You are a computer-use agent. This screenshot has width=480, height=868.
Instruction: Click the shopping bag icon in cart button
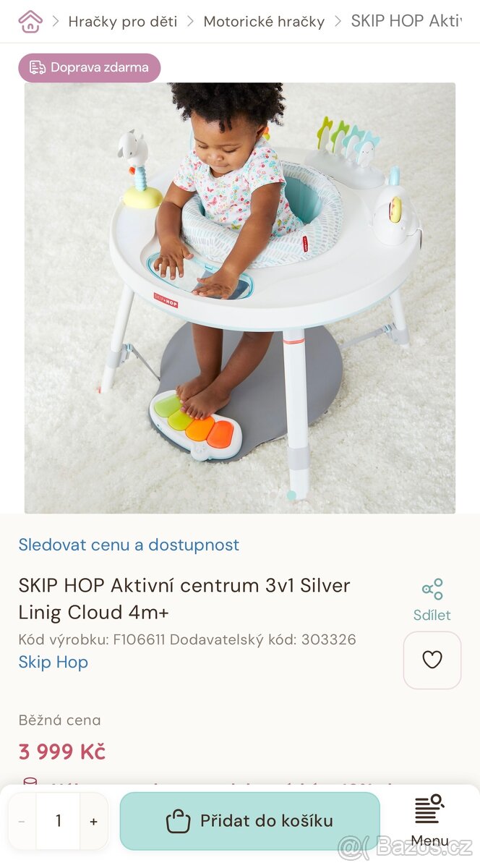[x=178, y=821]
